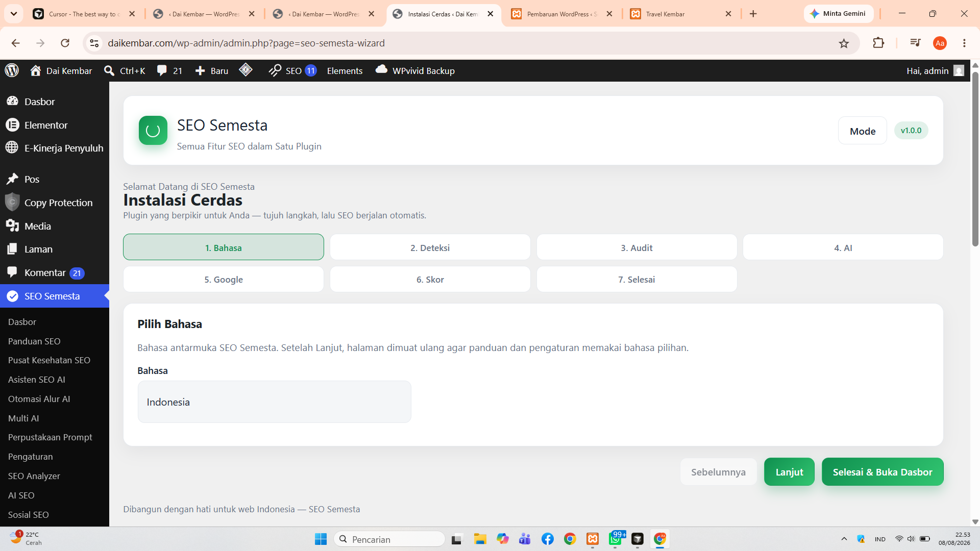Select wizard step 1. Bahasa
The width and height of the screenshot is (980, 551).
[x=224, y=247]
